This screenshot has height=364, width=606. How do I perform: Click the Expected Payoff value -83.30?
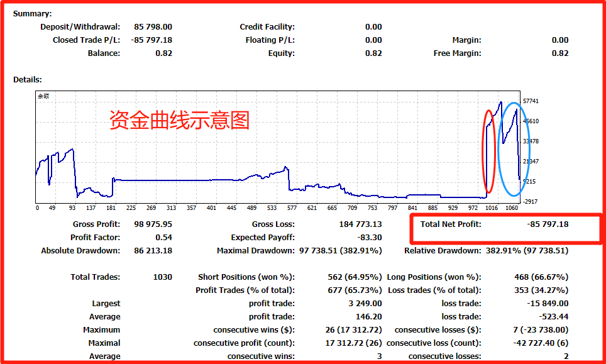370,237
